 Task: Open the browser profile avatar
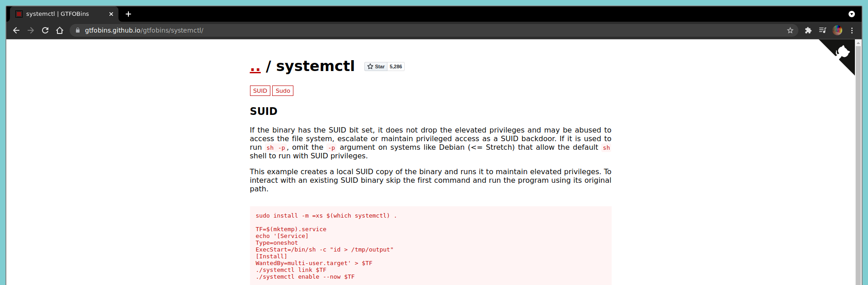coord(838,30)
